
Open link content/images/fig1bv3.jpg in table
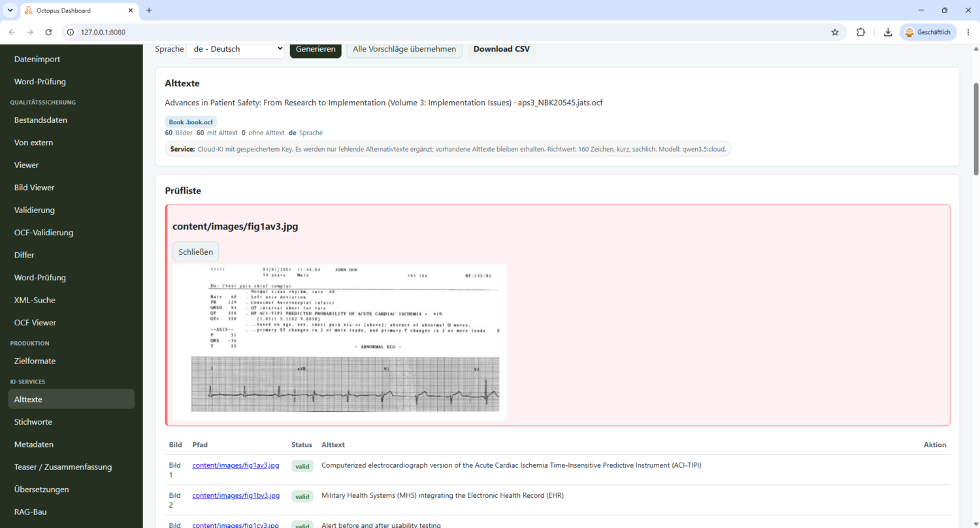[x=236, y=495]
